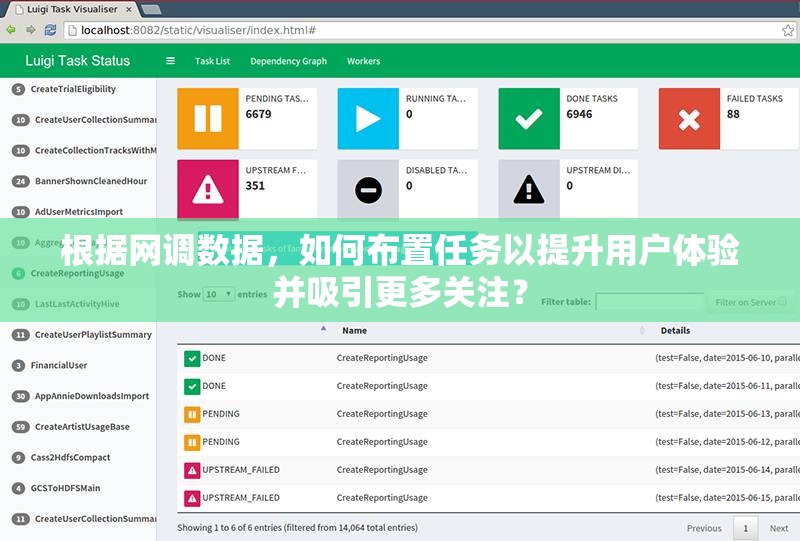Click CreateReportingUsage name in 2015-06-10 row

pos(382,358)
